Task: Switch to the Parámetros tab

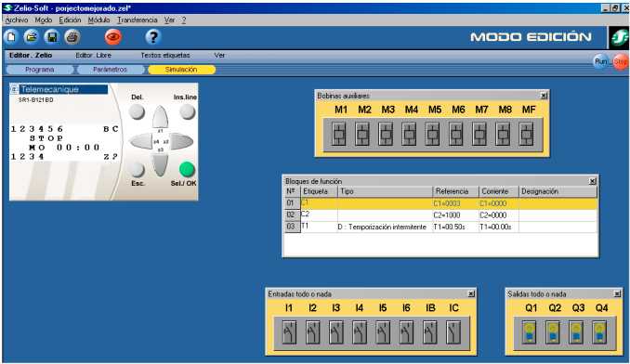Action: (110, 70)
